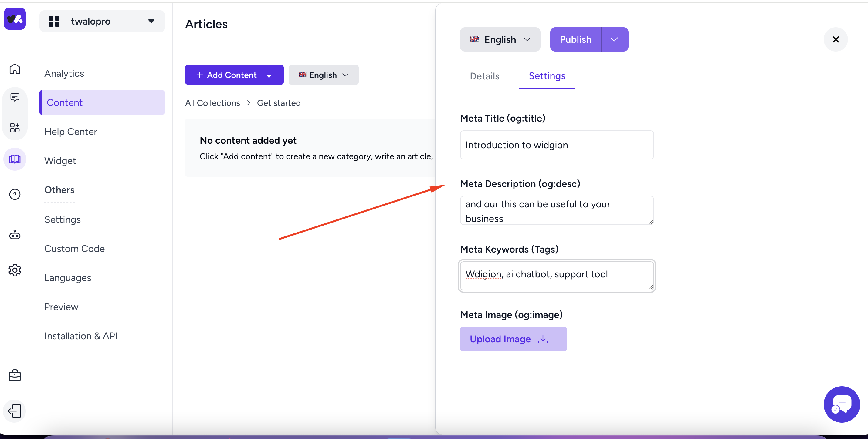868x439 pixels.
Task: Click the home icon in left sidebar
Action: [15, 69]
